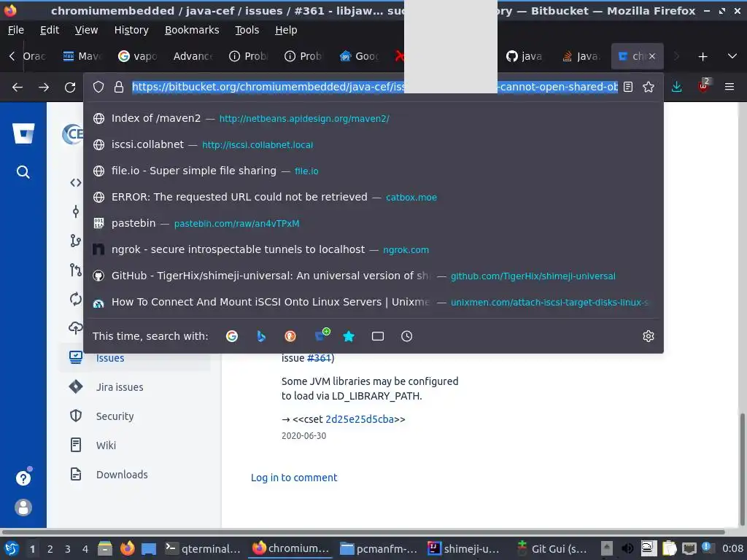Switch to the Git Gui taskbar window
Viewport: 747px width, 560px height.
553,548
